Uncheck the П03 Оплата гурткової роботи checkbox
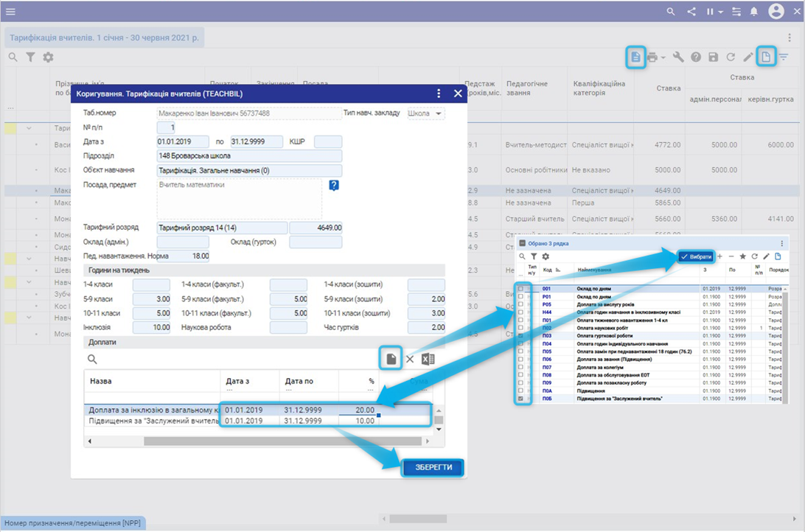Screen dimensions: 805x532 (521, 336)
